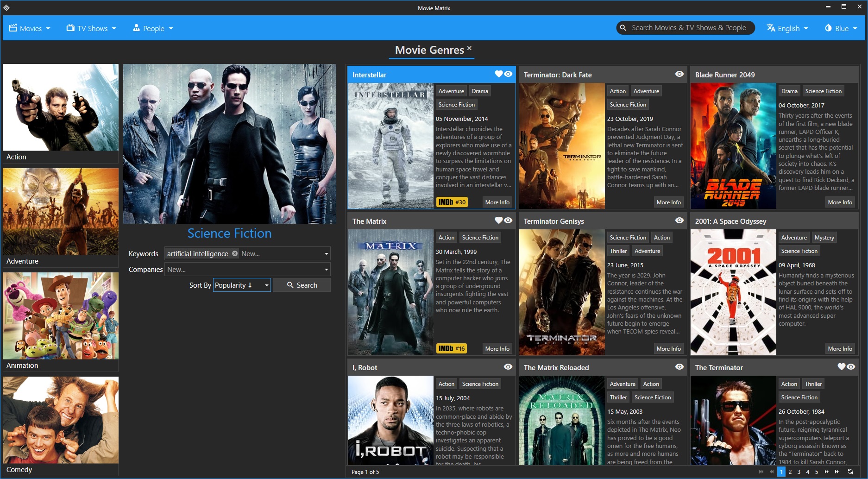Expand the Keywords dropdown arrow

click(x=326, y=254)
